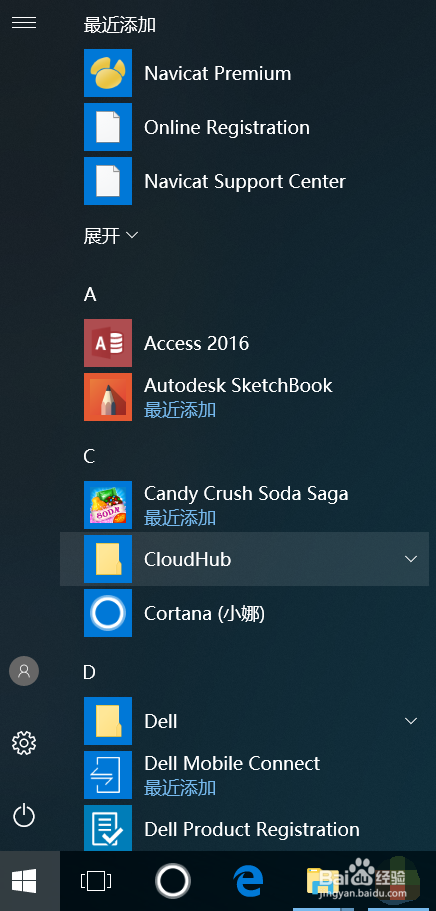
Task: Expand the recently added list (展开)
Action: point(111,235)
